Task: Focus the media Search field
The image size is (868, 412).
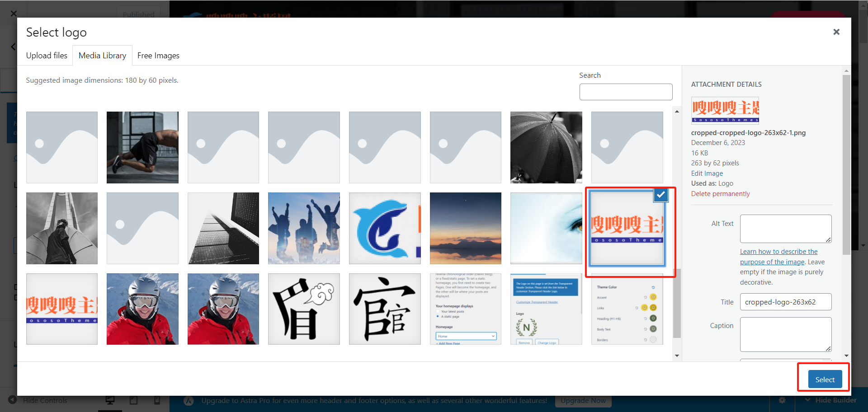Action: [626, 92]
